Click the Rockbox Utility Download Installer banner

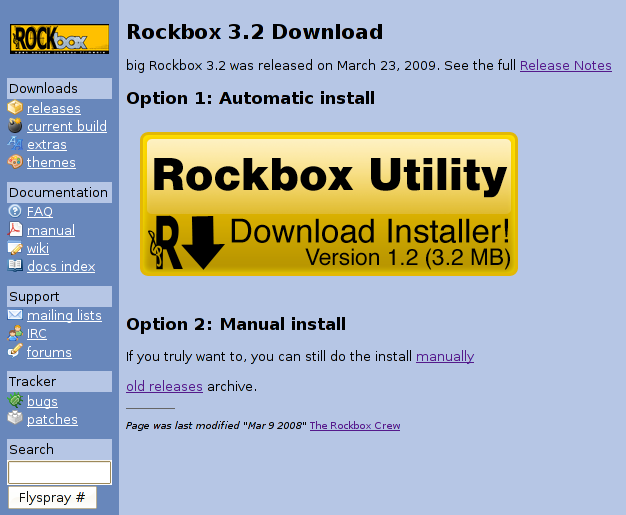[329, 204]
